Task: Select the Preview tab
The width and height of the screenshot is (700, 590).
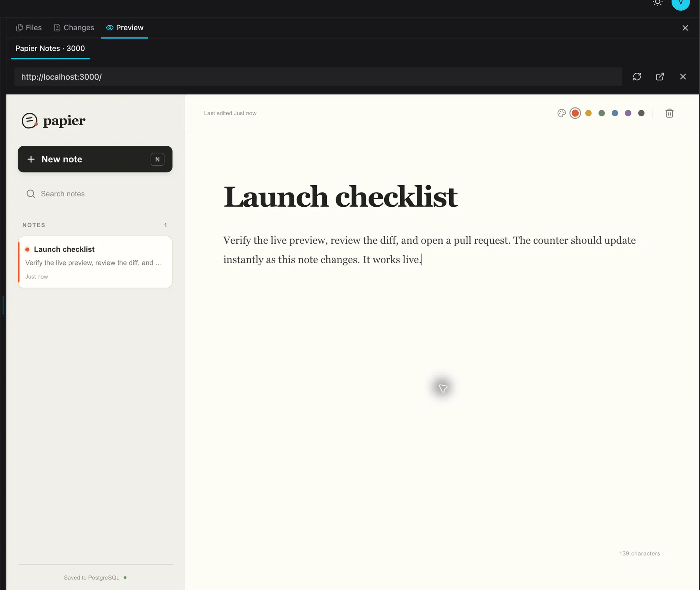Action: pos(124,28)
